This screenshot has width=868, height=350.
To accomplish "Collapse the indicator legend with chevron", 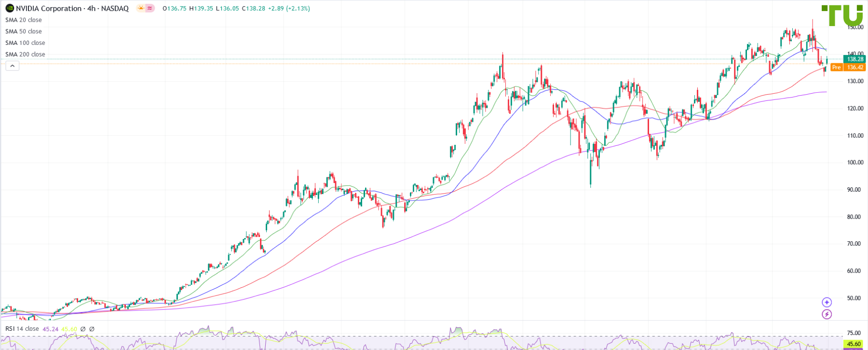I will [12, 66].
